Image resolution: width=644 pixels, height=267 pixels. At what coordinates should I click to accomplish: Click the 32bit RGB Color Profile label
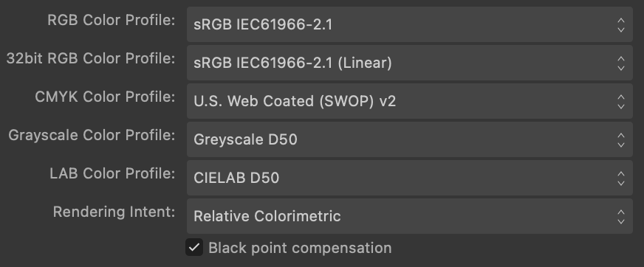click(x=91, y=59)
